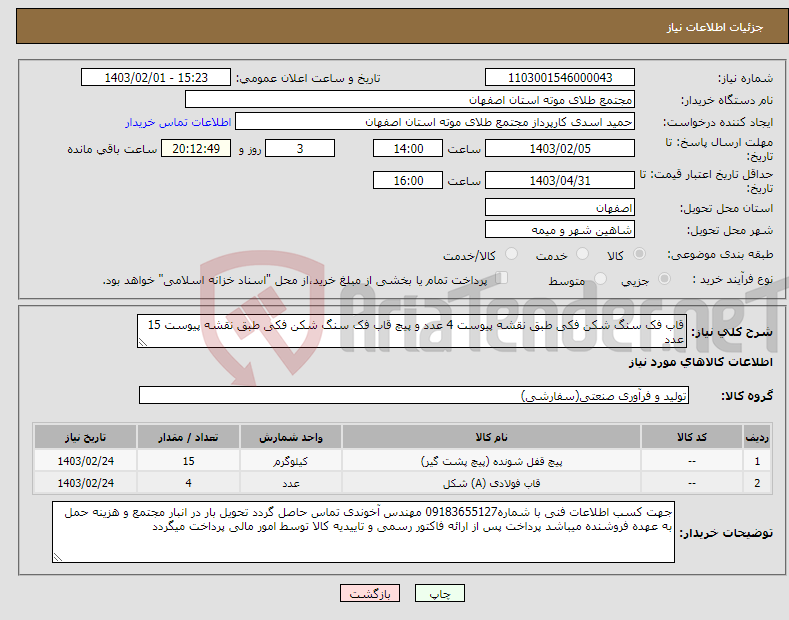Click the unit cell کیلوگرم

coord(291,461)
